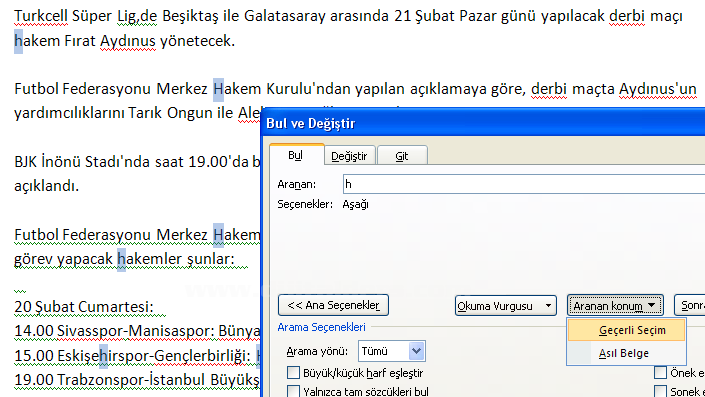Click the word Galatasaray in first line
The height and width of the screenshot is (397, 705).
tap(285, 16)
